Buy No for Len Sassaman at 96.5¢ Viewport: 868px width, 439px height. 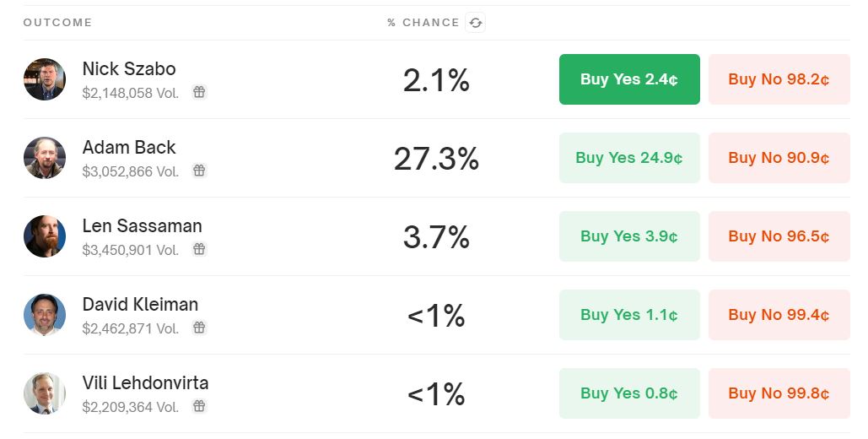(779, 236)
